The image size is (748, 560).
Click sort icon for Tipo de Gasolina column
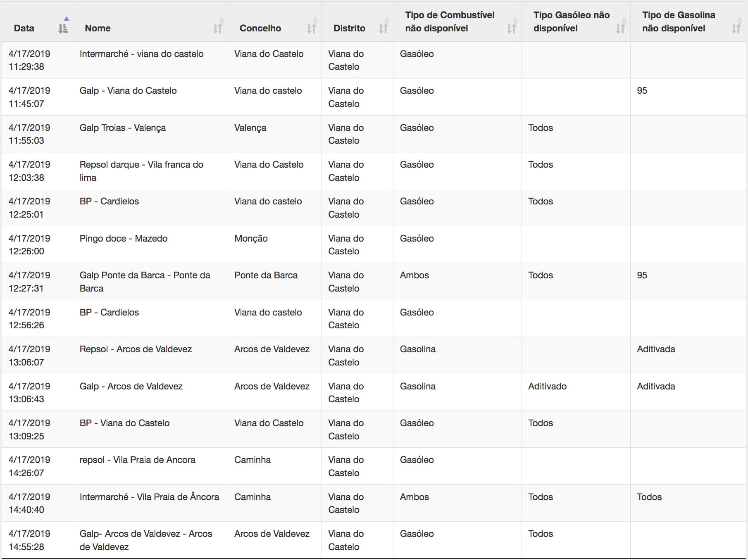736,28
